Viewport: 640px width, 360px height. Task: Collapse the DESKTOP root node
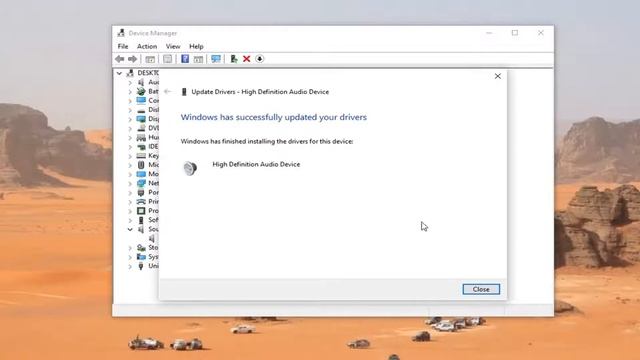(119, 73)
